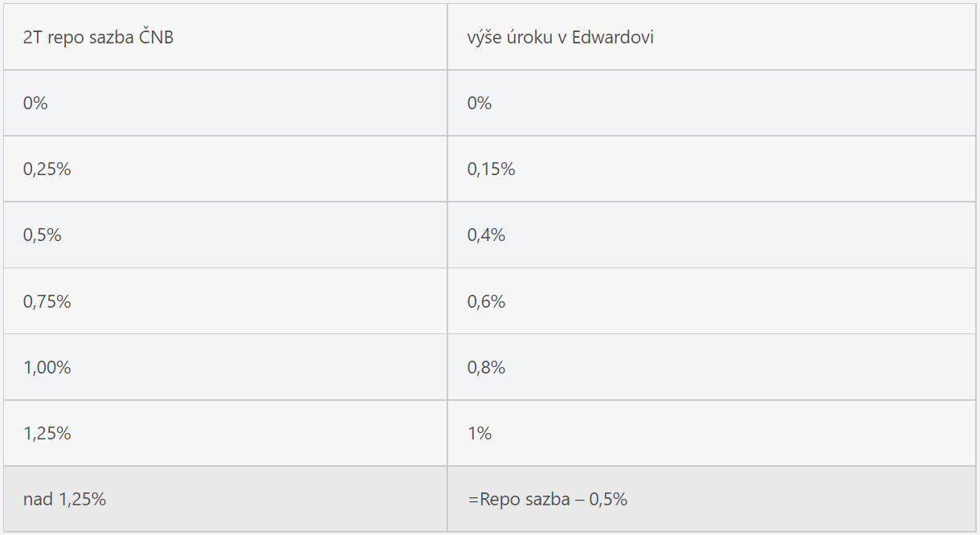Select the 1,00% repo rate cell
This screenshot has width=980, height=535.
coord(226,367)
